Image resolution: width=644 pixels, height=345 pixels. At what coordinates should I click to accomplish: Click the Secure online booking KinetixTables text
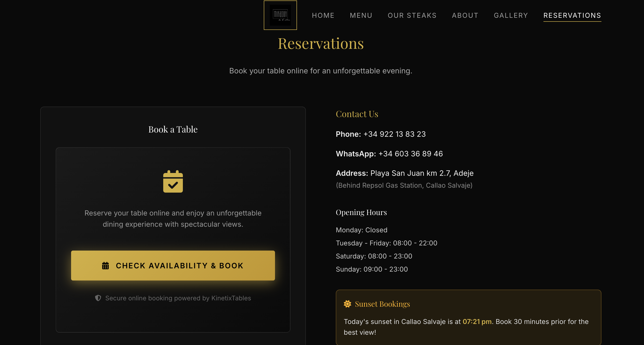178,298
